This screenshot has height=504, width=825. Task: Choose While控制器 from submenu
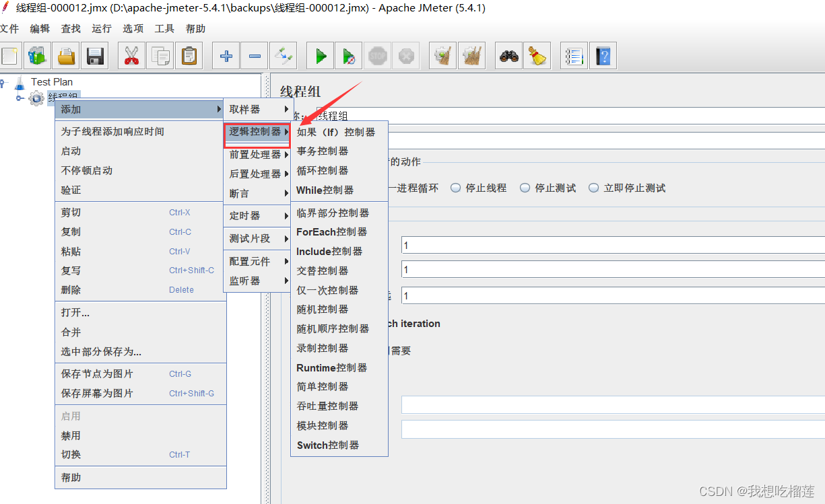tap(339, 190)
